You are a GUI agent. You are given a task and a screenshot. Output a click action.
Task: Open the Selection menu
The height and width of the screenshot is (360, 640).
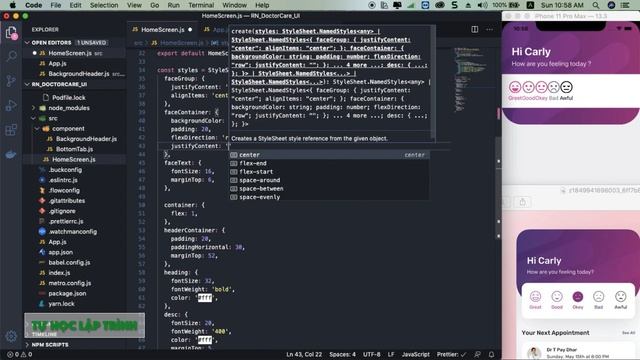tap(104, 5)
